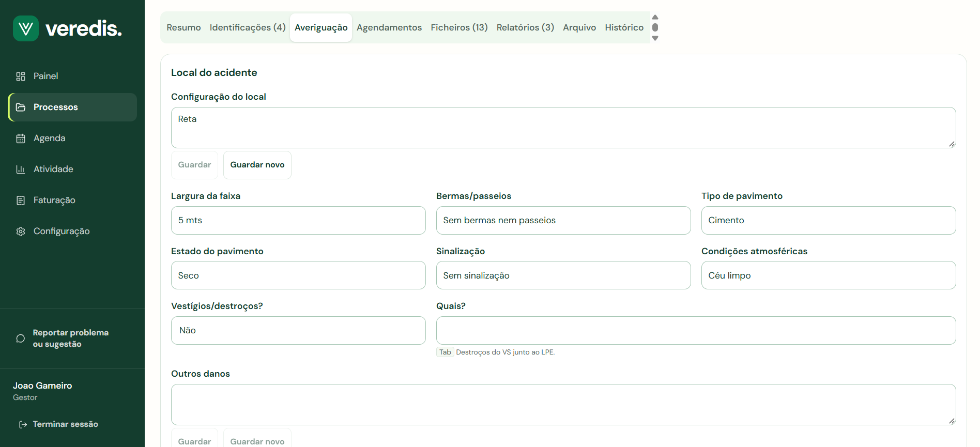Click the Tipo de pavimento field
Viewport: 980px width, 447px height.
click(x=829, y=221)
